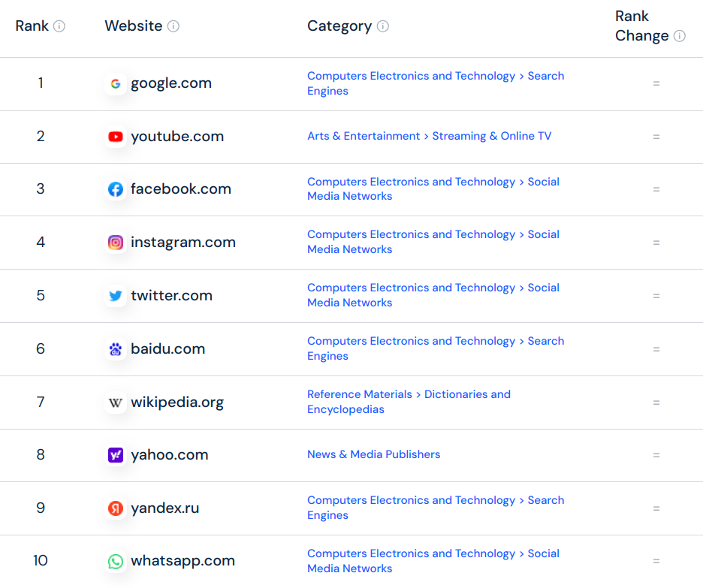This screenshot has height=588, width=703.
Task: Click the info icon beside Website header
Action: pyautogui.click(x=173, y=26)
